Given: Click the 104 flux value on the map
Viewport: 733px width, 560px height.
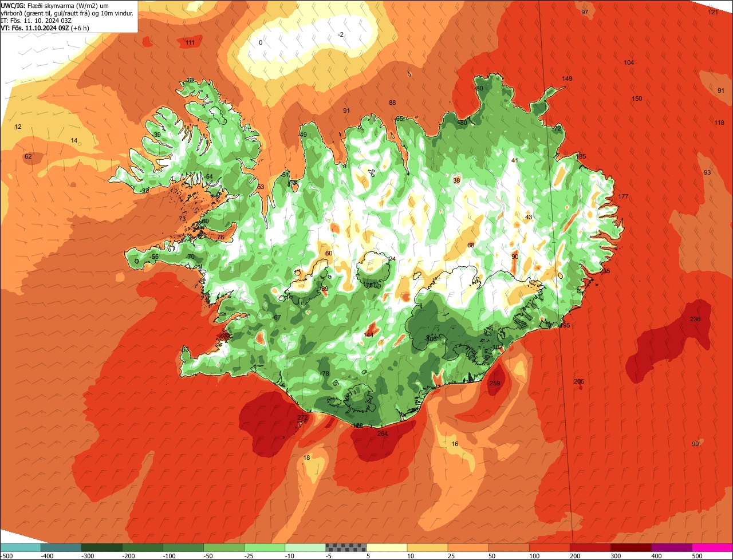Looking at the screenshot, I should click(629, 62).
